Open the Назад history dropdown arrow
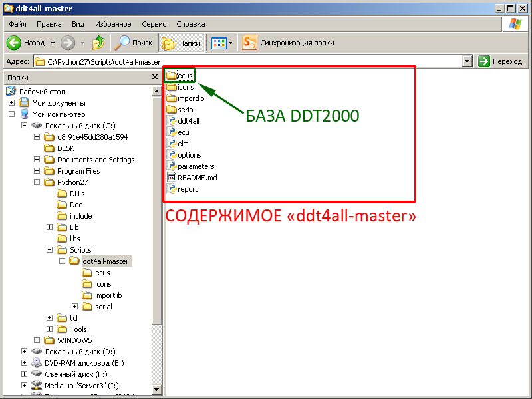 coord(53,43)
